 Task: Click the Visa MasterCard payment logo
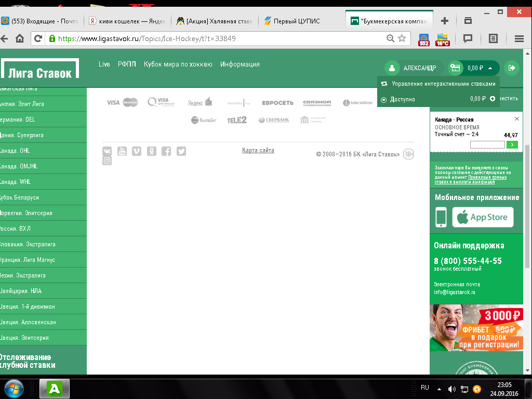pos(122,102)
